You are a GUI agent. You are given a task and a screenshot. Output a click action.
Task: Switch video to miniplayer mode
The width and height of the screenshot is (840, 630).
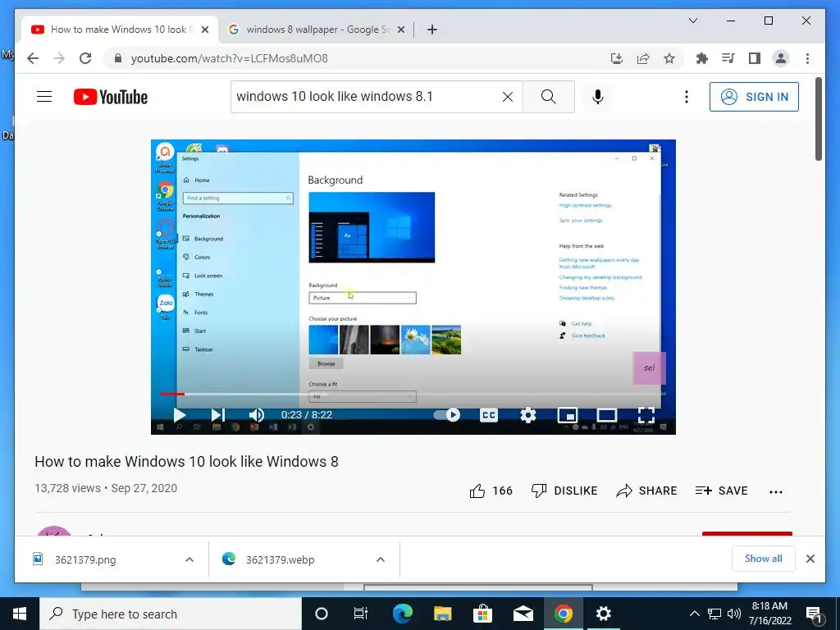click(568, 415)
